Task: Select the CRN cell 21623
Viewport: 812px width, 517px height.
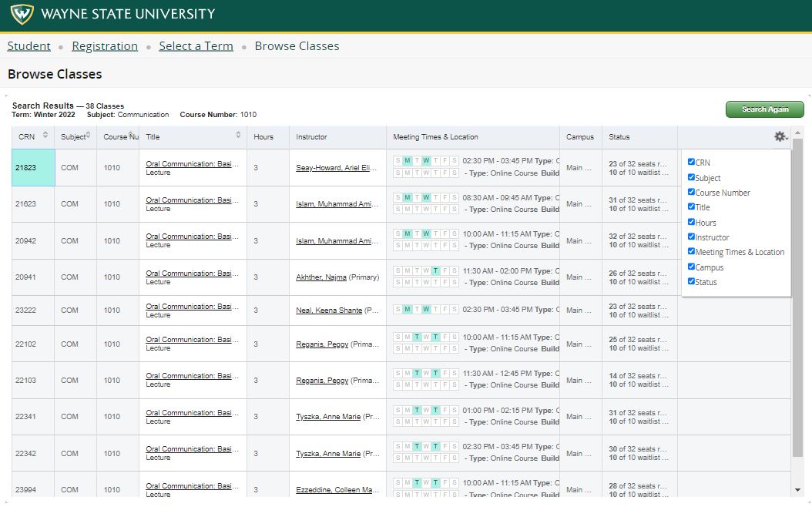Action: pyautogui.click(x=33, y=204)
